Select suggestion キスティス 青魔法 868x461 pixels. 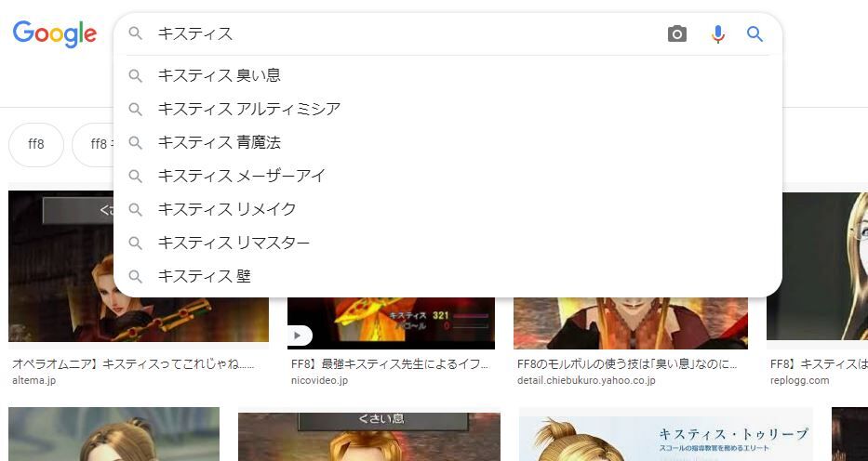(x=447, y=142)
